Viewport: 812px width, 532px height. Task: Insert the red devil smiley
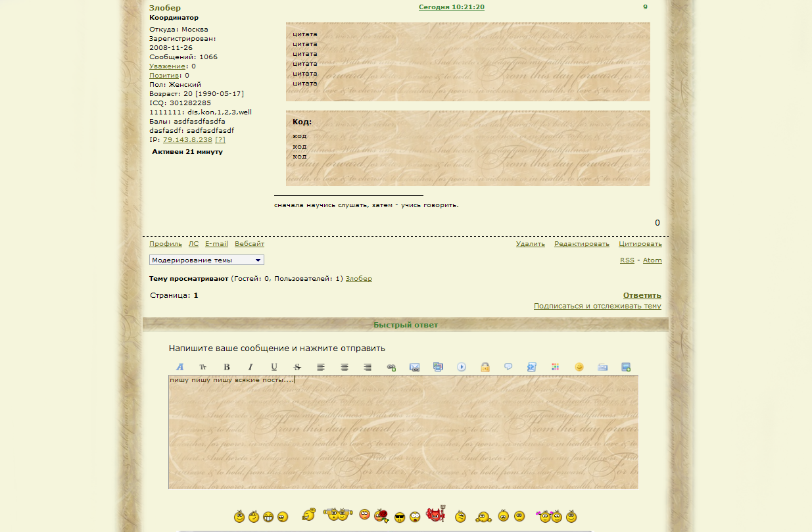pyautogui.click(x=435, y=515)
